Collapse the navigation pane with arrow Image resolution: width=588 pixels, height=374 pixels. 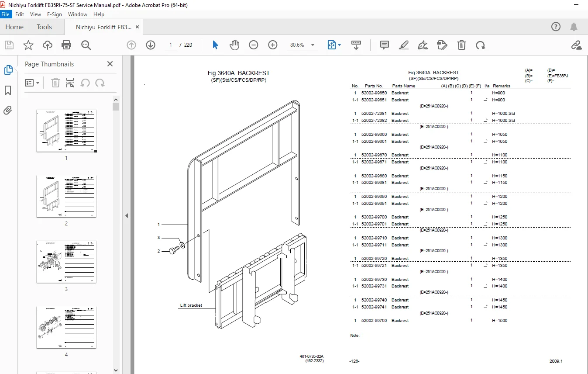pos(127,215)
